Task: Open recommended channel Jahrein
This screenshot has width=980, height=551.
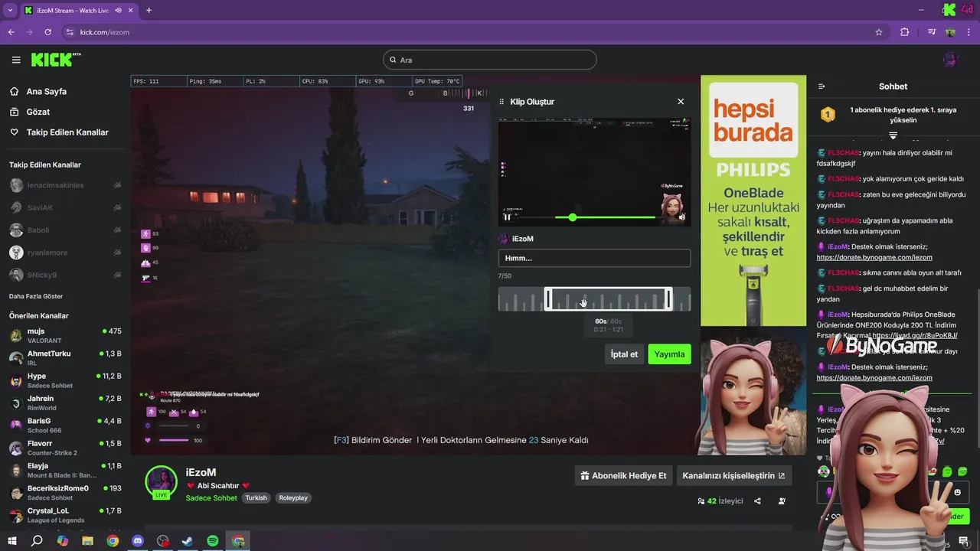Action: [x=65, y=403]
